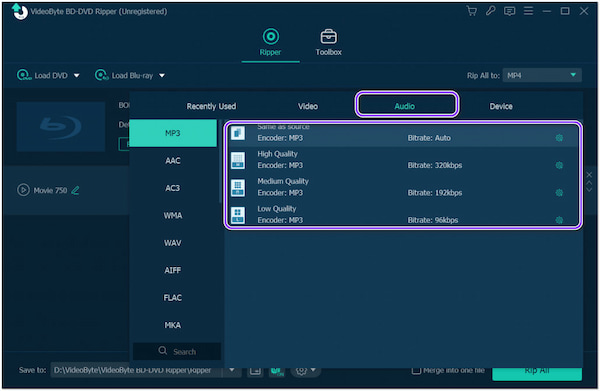Click Low Quality preset name
The image size is (600, 391).
pyautogui.click(x=277, y=209)
